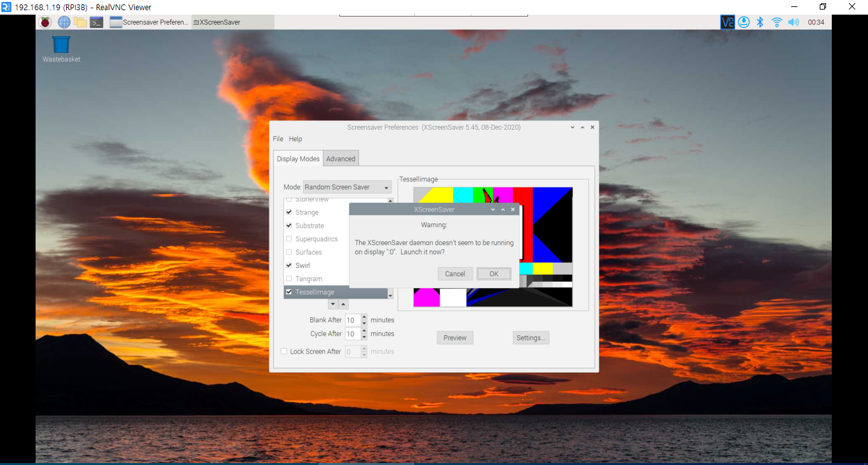Enable the Tangram screensaver checkbox
The image size is (868, 465).
pos(289,279)
